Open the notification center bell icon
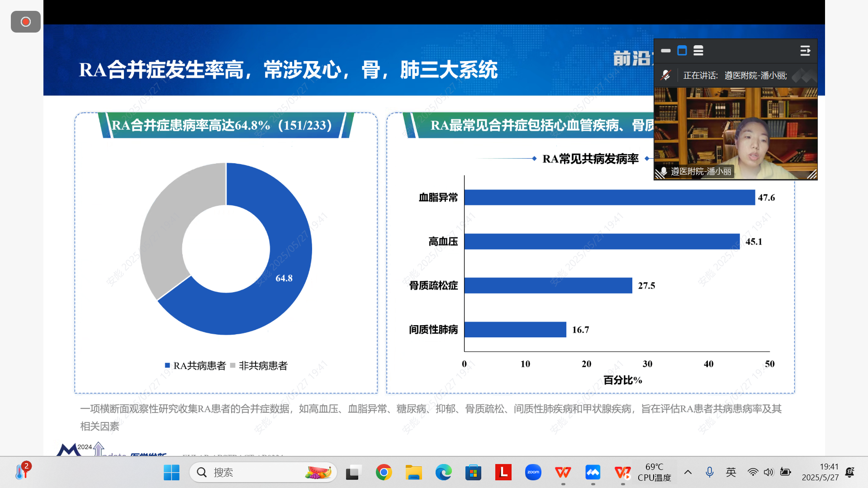The width and height of the screenshot is (868, 488). pos(850,472)
